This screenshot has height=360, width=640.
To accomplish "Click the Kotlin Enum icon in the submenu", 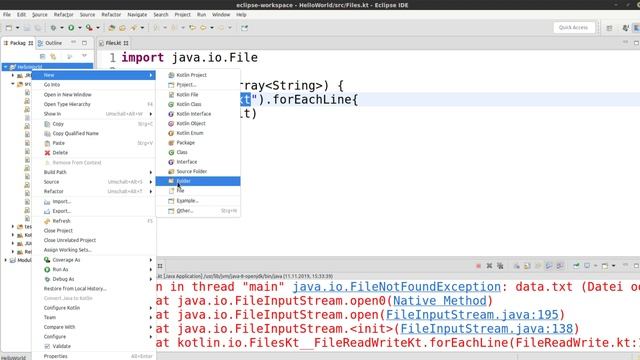I will (171, 133).
